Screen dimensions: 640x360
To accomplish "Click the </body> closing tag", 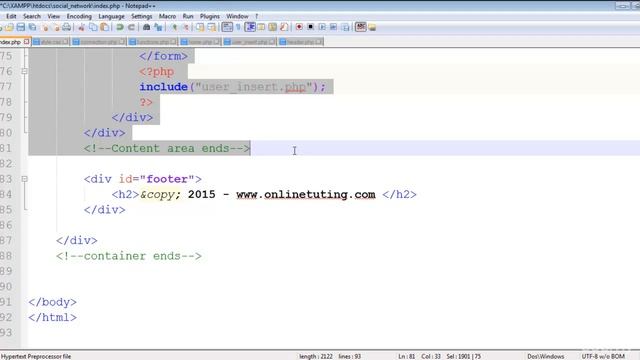I will click(x=52, y=302).
